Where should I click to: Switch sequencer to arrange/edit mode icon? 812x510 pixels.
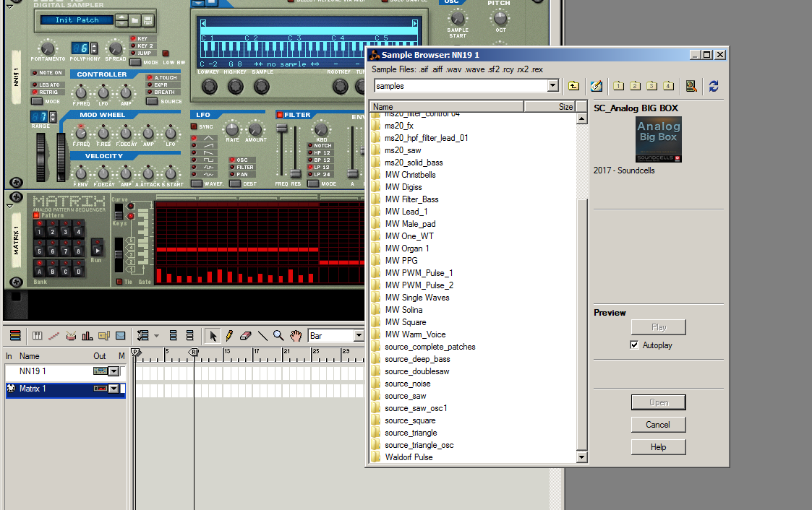[15, 336]
